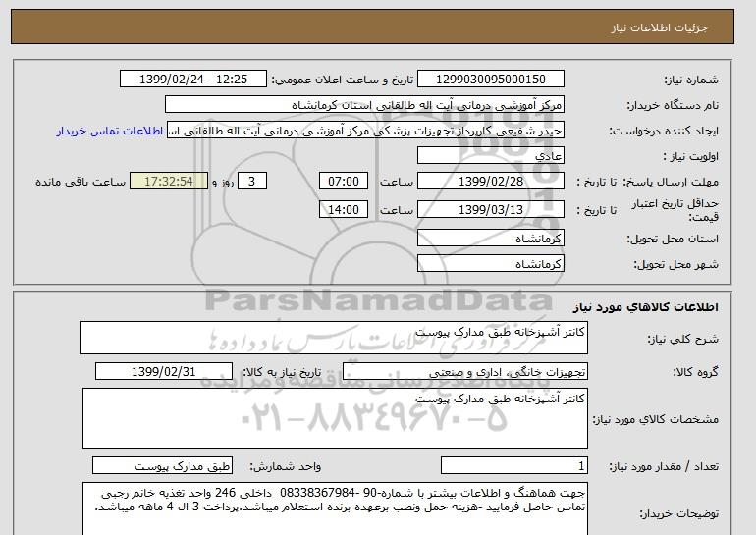Select the label نام دستگاه خریدار
The image size is (756, 535).
[x=673, y=105]
